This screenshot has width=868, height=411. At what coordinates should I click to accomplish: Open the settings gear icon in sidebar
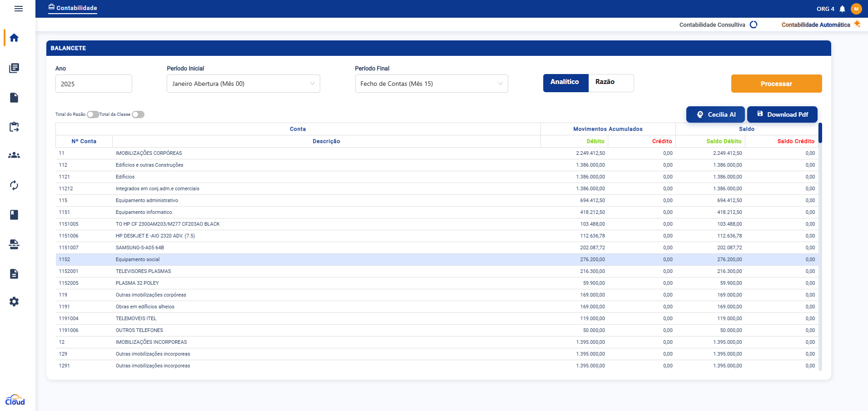(x=14, y=302)
